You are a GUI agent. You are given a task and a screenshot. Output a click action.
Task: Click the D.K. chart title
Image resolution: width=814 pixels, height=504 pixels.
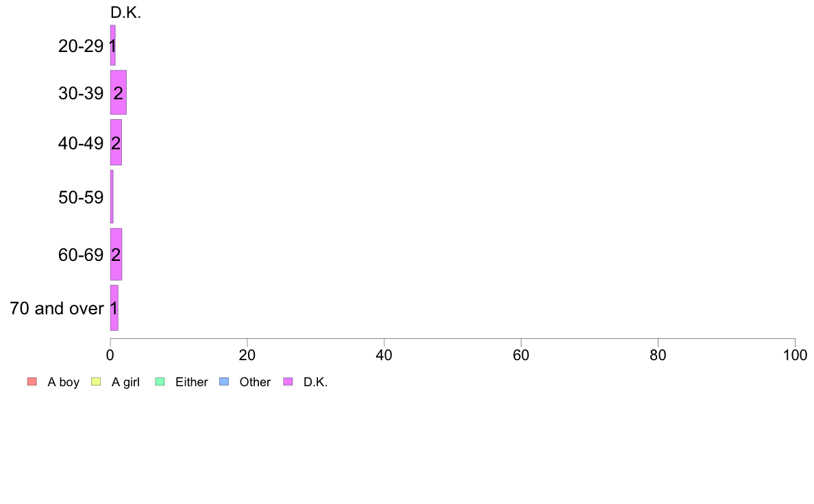(x=125, y=13)
